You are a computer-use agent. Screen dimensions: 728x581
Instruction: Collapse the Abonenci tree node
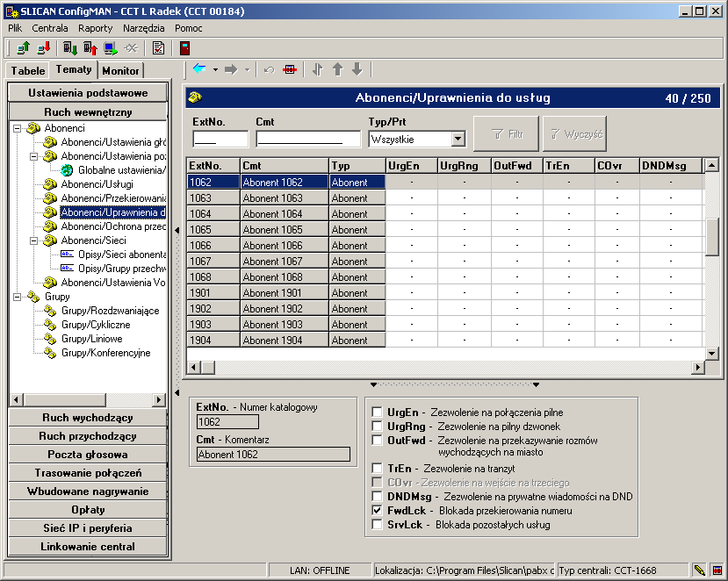point(18,128)
